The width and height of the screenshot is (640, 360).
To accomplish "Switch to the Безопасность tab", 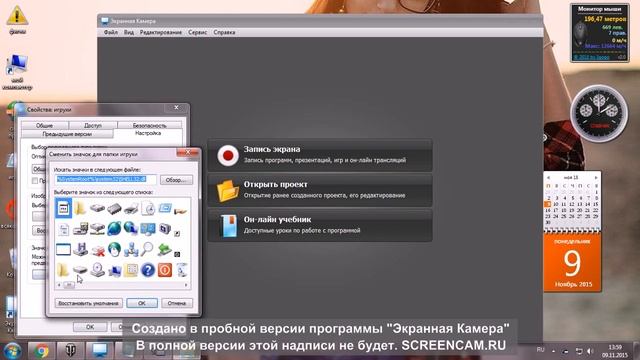I will pyautogui.click(x=149, y=125).
